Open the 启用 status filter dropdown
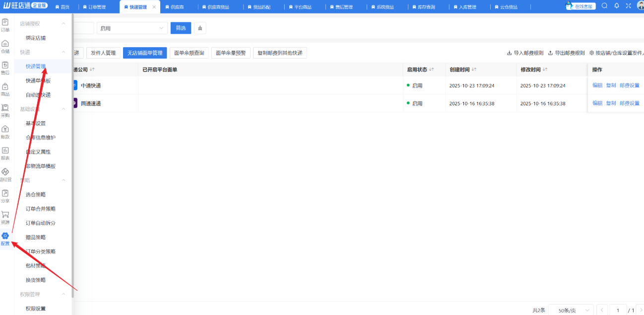Screen dimensions: 644x315 click(x=131, y=28)
